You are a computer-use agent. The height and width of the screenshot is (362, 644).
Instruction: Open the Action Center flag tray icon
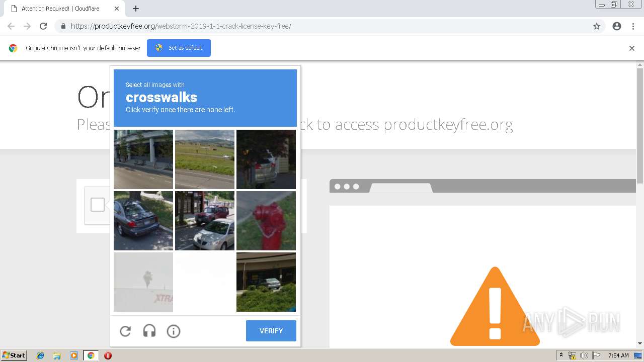coord(596,355)
